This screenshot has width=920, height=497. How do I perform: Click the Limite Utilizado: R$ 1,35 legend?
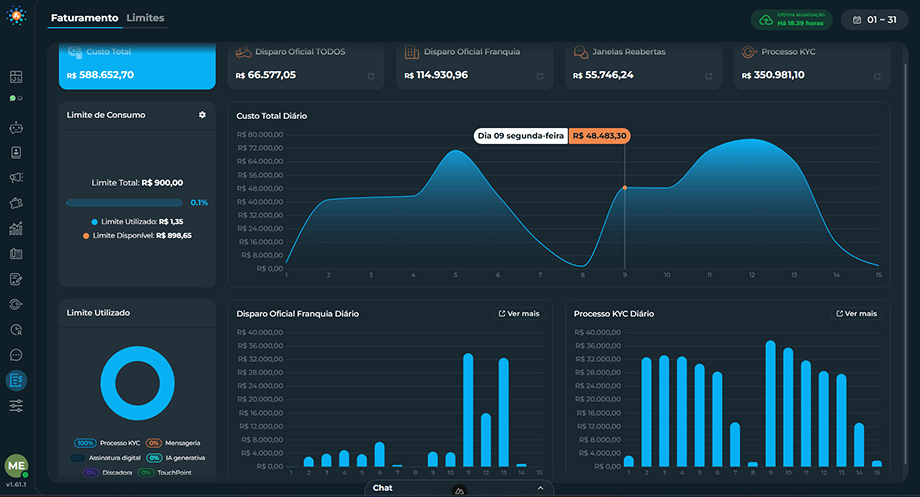[137, 222]
